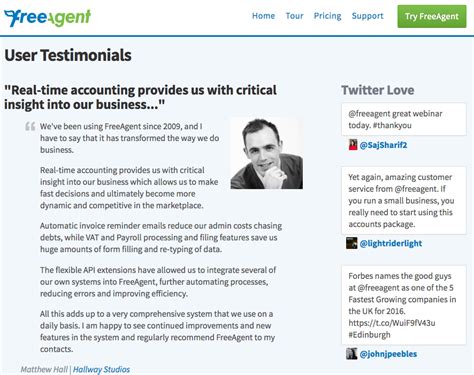Visit the Support link
Screen dimensions: 474x375
(367, 16)
